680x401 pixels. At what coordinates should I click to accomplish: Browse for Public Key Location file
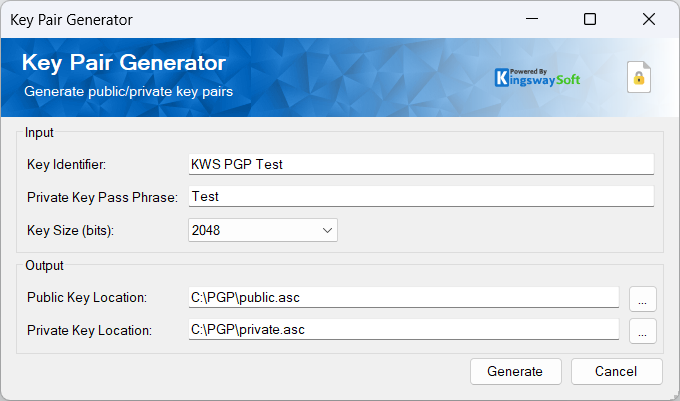(643, 299)
